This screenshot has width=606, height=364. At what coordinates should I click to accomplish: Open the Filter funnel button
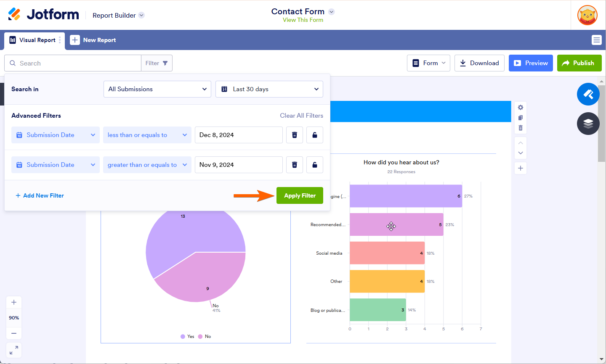pyautogui.click(x=157, y=63)
